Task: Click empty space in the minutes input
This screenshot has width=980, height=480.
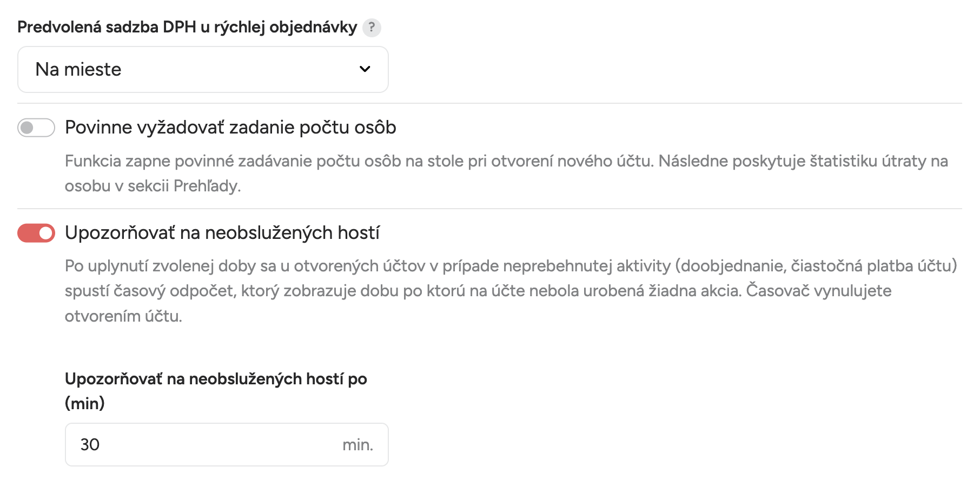Action: (x=216, y=444)
